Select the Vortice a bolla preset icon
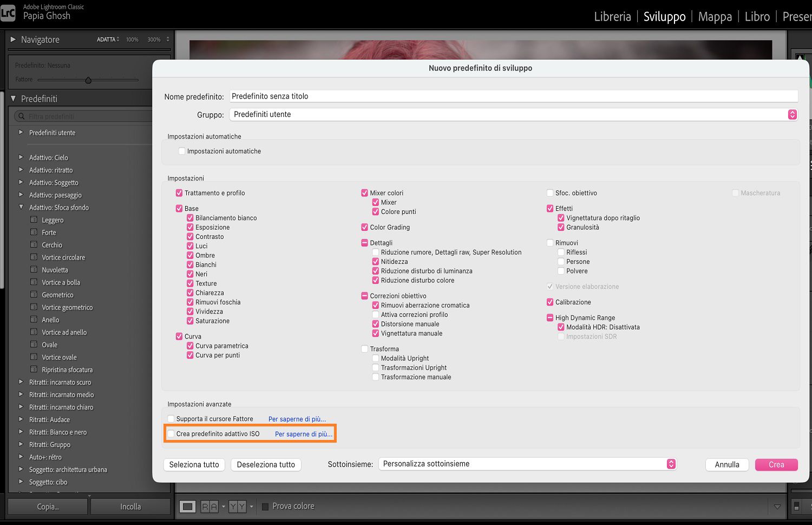Screen dimensions: 812x525 [x=34, y=282]
